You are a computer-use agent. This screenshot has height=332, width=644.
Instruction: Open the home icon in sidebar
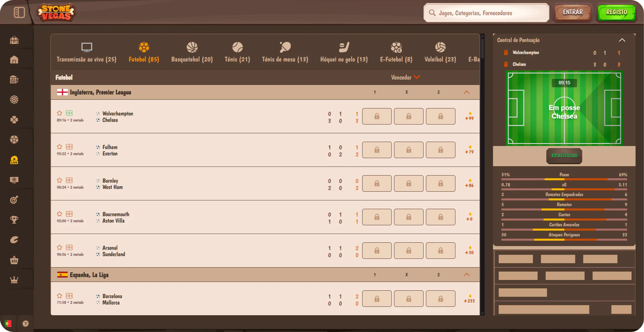tap(14, 60)
